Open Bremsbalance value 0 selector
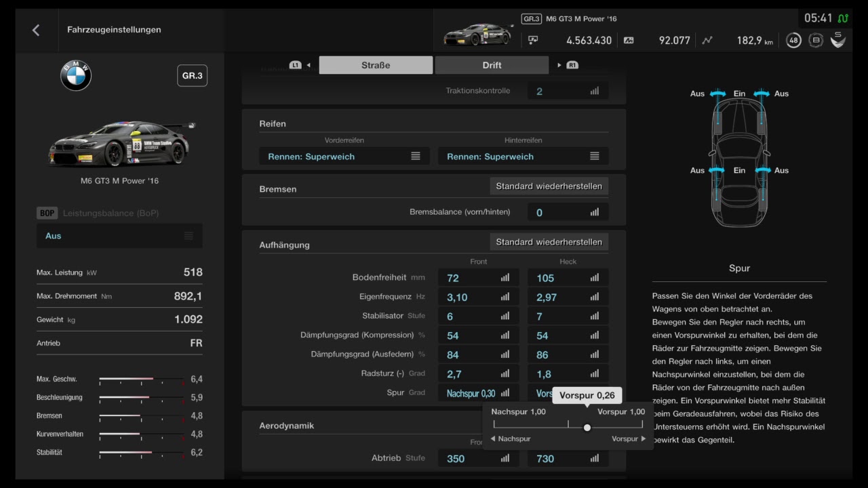Image resolution: width=868 pixels, height=488 pixels. [568, 212]
